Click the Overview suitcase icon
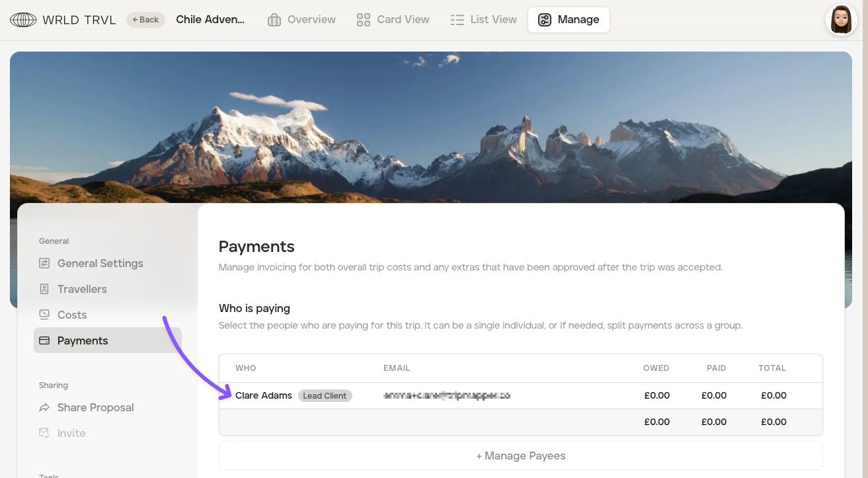The width and height of the screenshot is (868, 478). 274,20
